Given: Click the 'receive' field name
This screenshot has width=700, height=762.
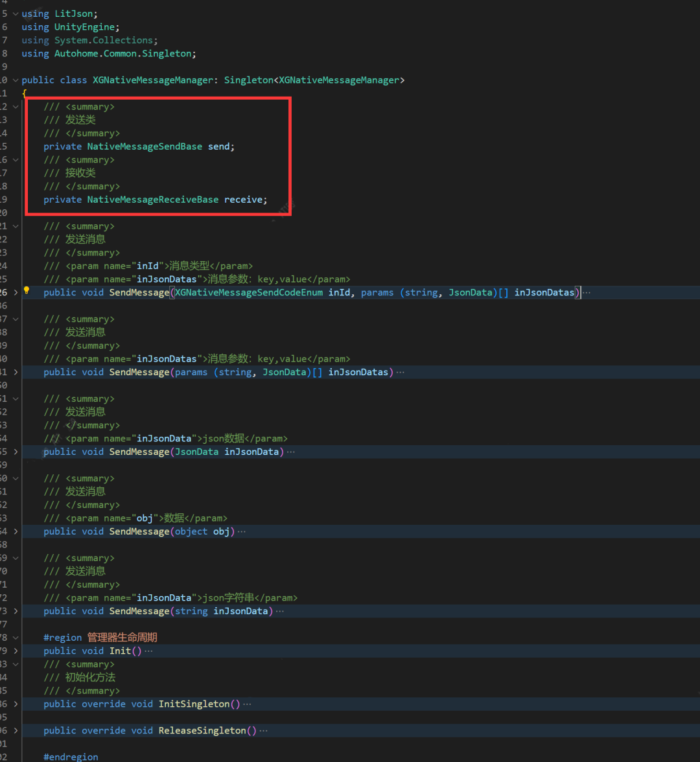Looking at the screenshot, I should (x=243, y=200).
